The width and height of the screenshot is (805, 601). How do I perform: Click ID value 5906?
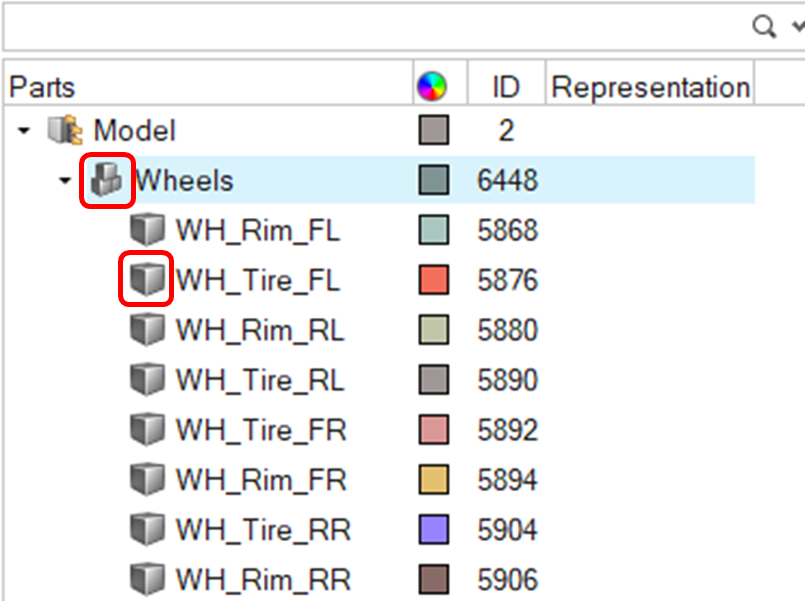click(x=507, y=579)
